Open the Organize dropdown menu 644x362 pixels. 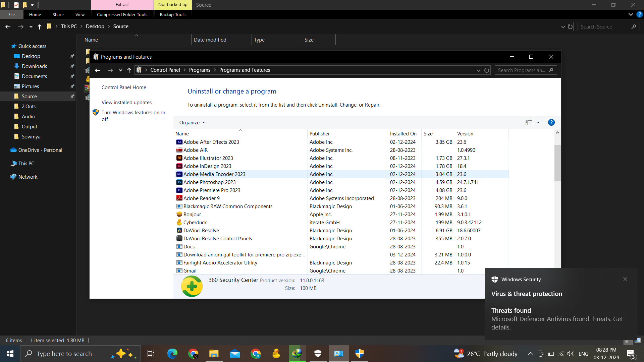click(192, 123)
